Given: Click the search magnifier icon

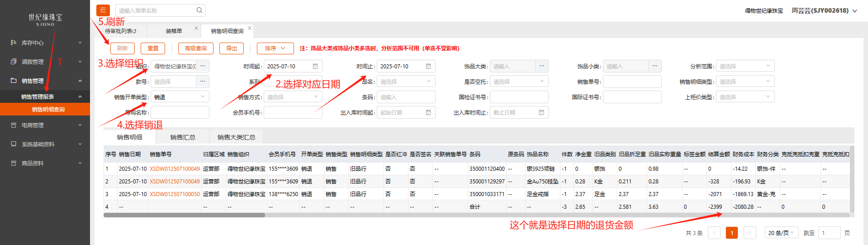Looking at the screenshot, I should 199,10.
